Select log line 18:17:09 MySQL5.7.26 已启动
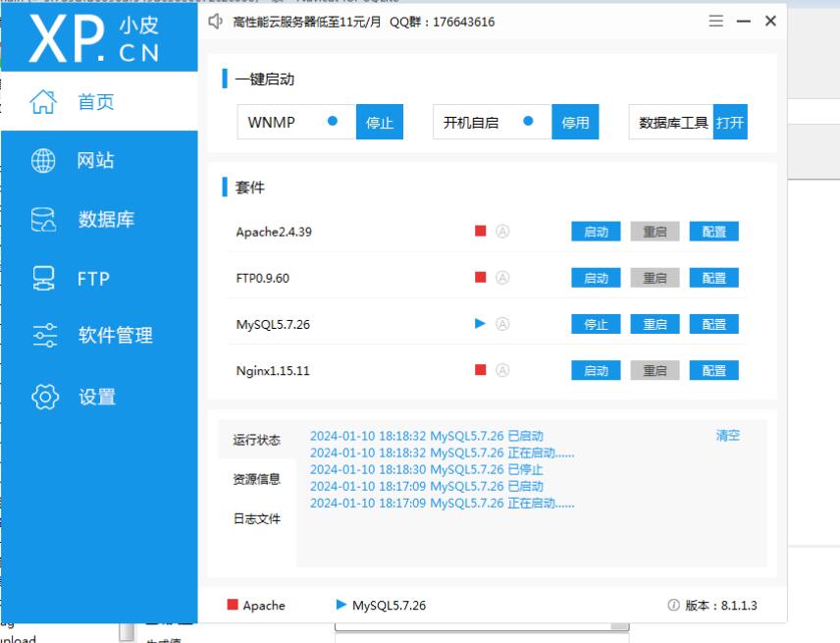This screenshot has width=840, height=643. [427, 486]
